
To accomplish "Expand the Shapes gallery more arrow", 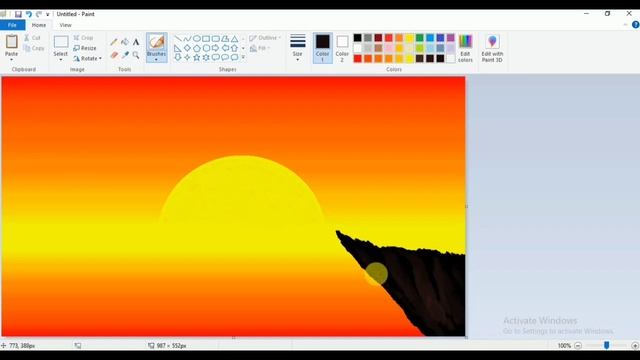I will [x=243, y=58].
